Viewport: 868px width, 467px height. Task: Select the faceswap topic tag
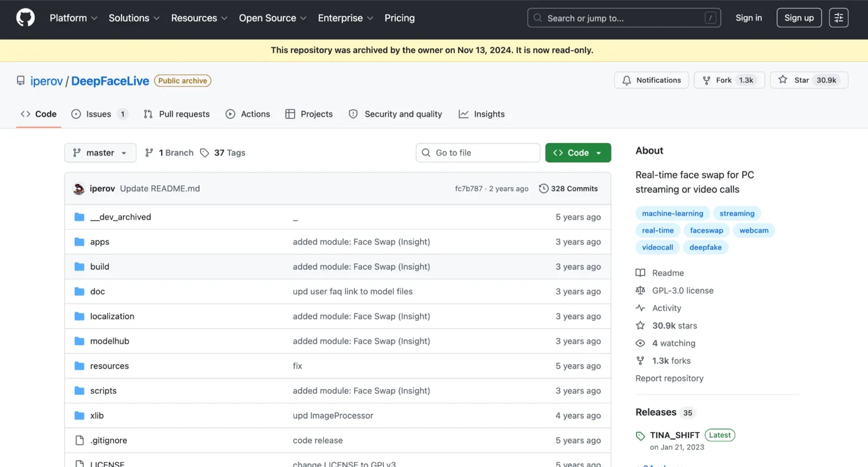706,230
